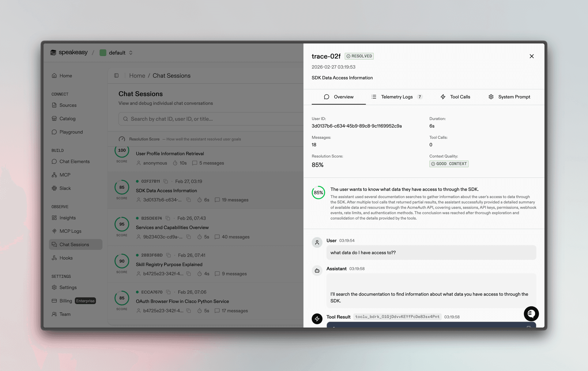This screenshot has width=588, height=371.
Task: Select Hooks in the sidebar
Action: point(66,258)
